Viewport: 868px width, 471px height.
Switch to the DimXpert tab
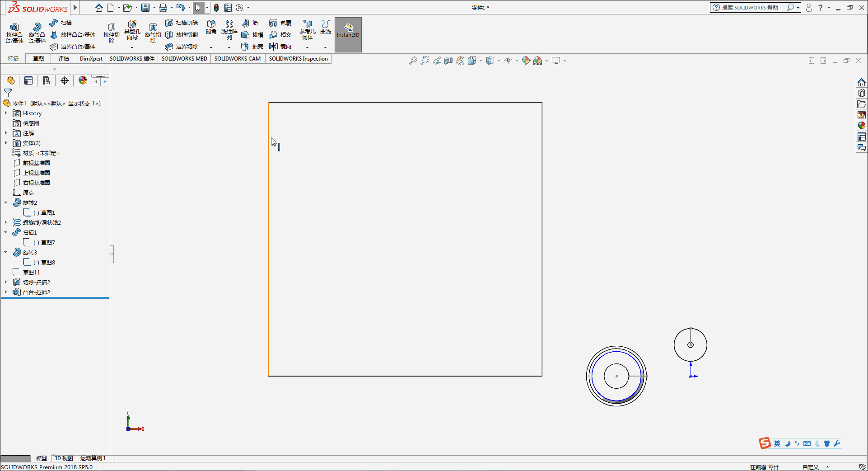[91, 59]
